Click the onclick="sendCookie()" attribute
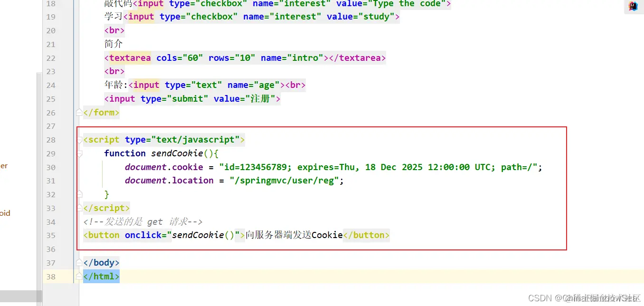This screenshot has width=644, height=306. pyautogui.click(x=182, y=235)
